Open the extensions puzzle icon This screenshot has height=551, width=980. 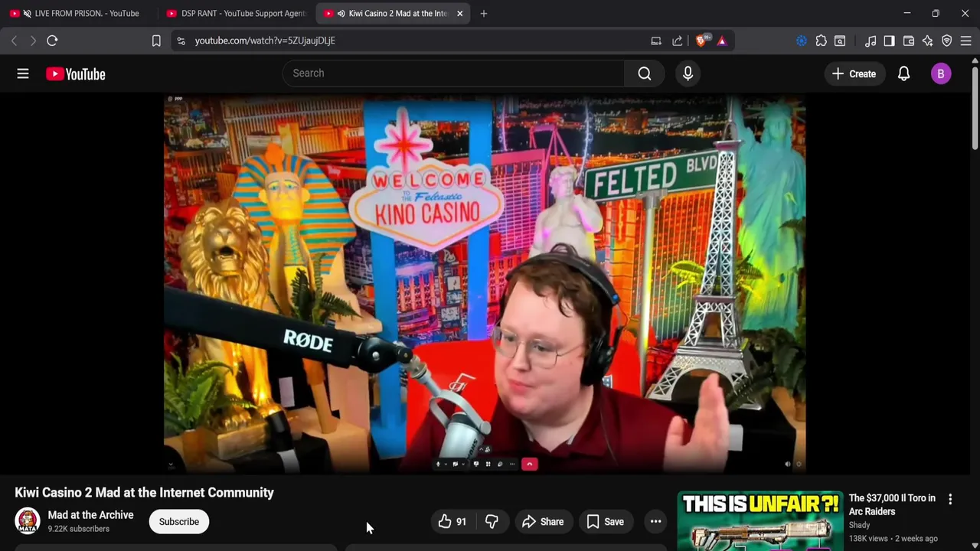pyautogui.click(x=821, y=41)
